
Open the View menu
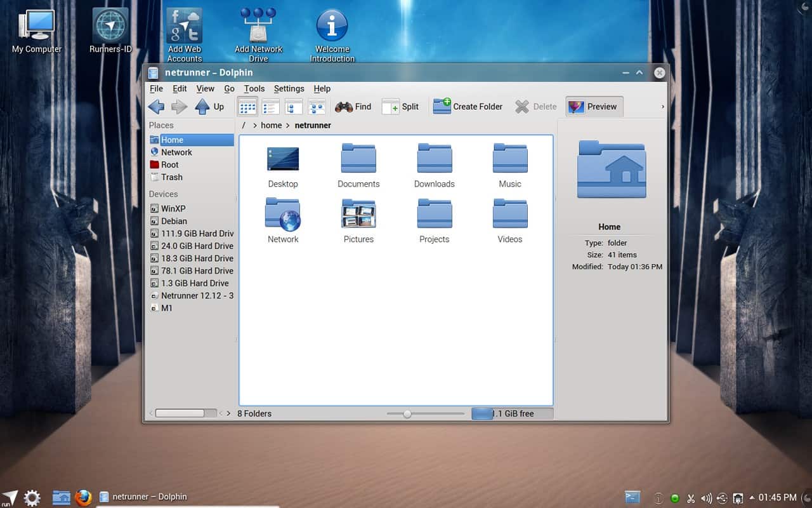pos(205,89)
